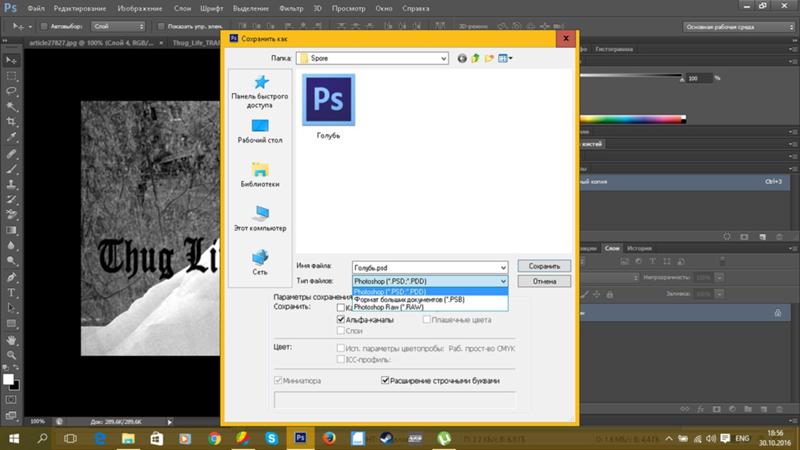Toggle Расширение строчными буквами checkbox
800x450 pixels.
click(385, 380)
